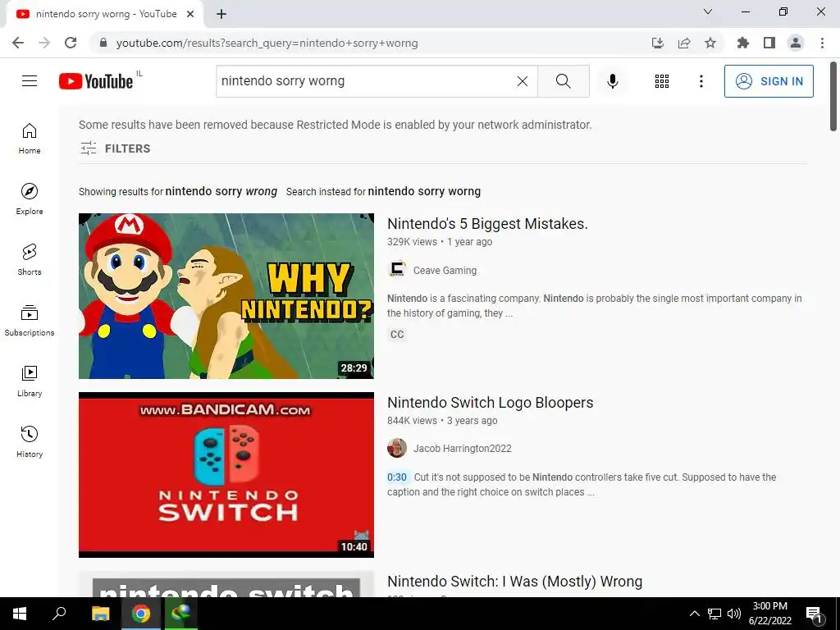The image size is (840, 630).
Task: Open Chrome profile avatar
Action: (x=796, y=43)
